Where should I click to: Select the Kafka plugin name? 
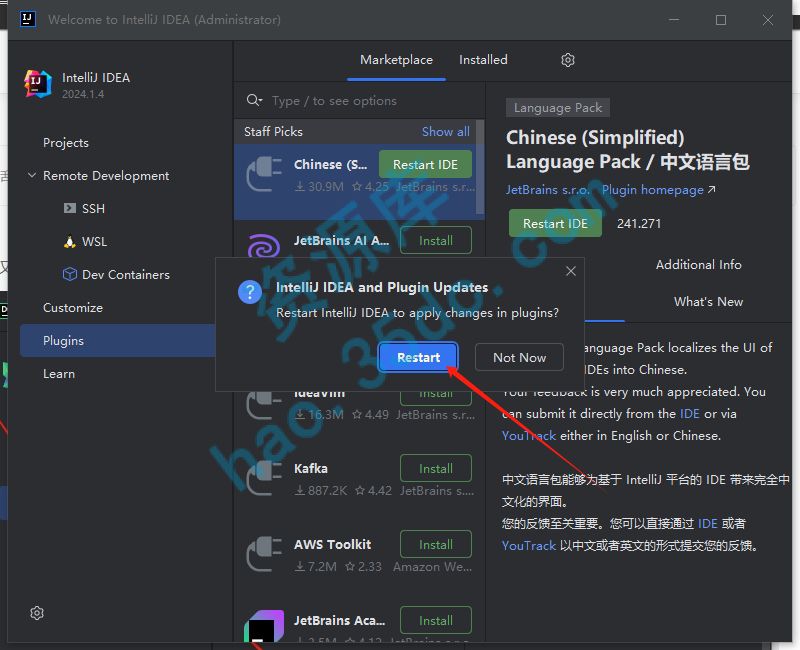point(310,468)
